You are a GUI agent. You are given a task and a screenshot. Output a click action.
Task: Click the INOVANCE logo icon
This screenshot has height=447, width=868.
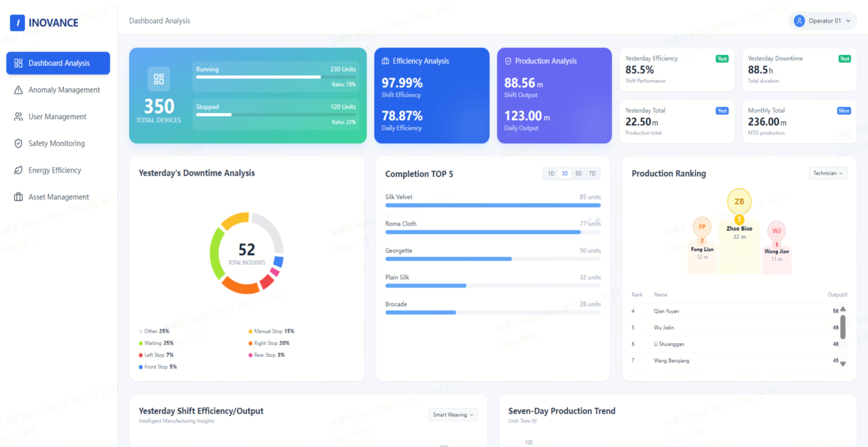coord(17,23)
